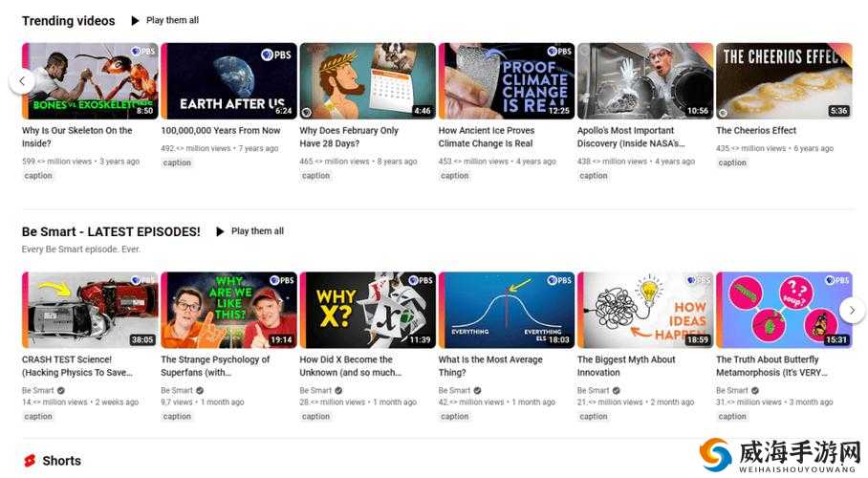Screen dimensions: 868x478
Task: Click verified badge under The Biggest Myth video
Action: point(617,391)
